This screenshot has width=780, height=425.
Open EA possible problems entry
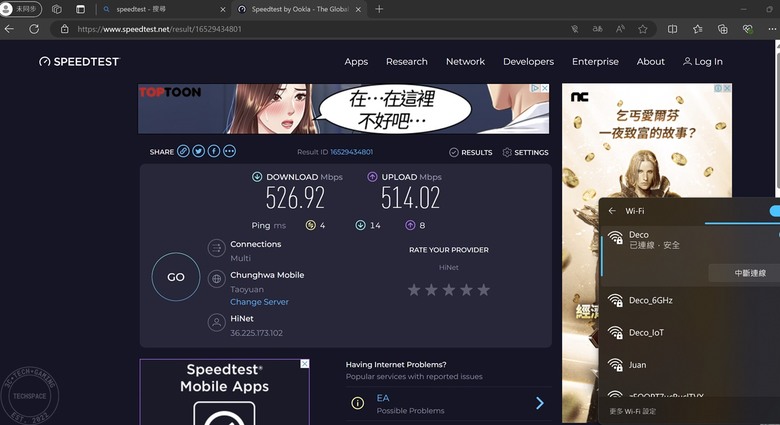tap(448, 404)
